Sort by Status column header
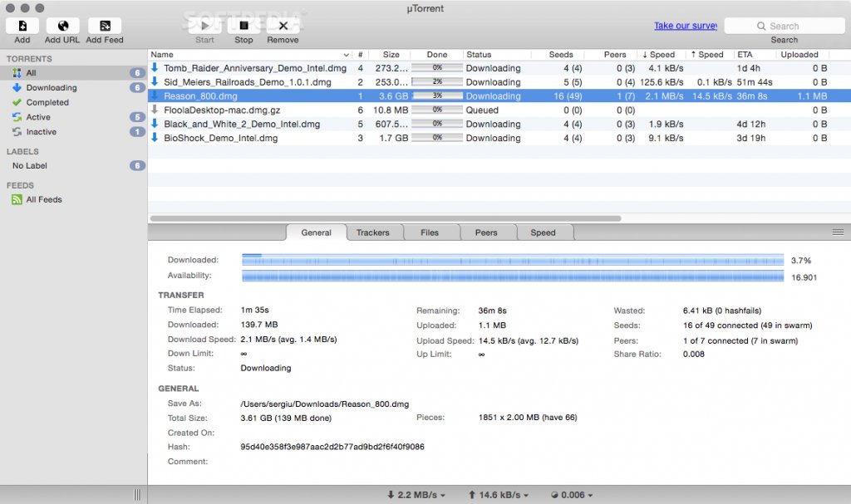851x504 pixels. (497, 54)
